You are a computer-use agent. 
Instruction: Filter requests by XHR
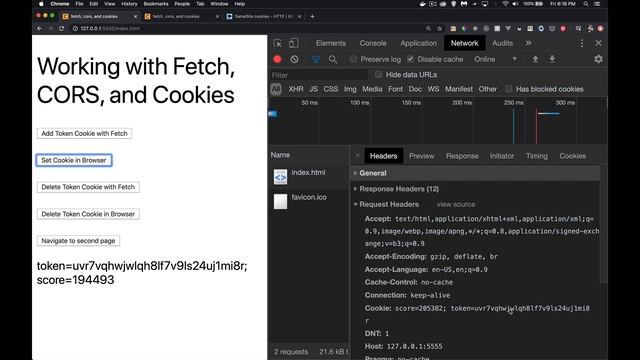[296, 89]
